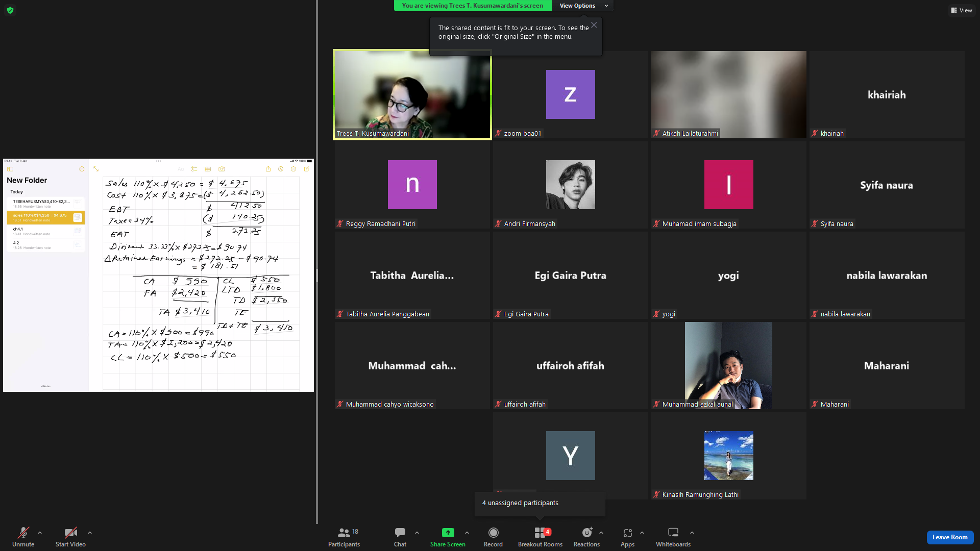The height and width of the screenshot is (551, 980).
Task: Select Andri Firmansyah's profile photo tile
Action: coord(571,185)
